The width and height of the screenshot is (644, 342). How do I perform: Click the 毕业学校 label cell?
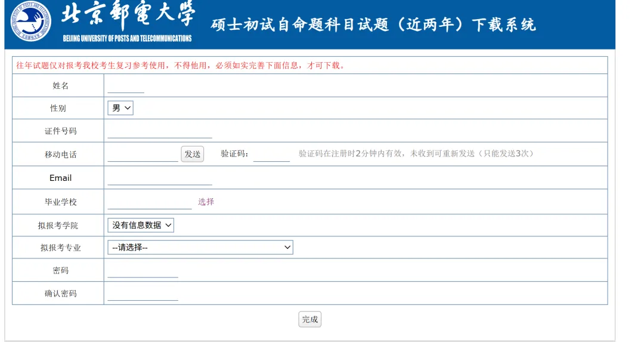pos(58,201)
